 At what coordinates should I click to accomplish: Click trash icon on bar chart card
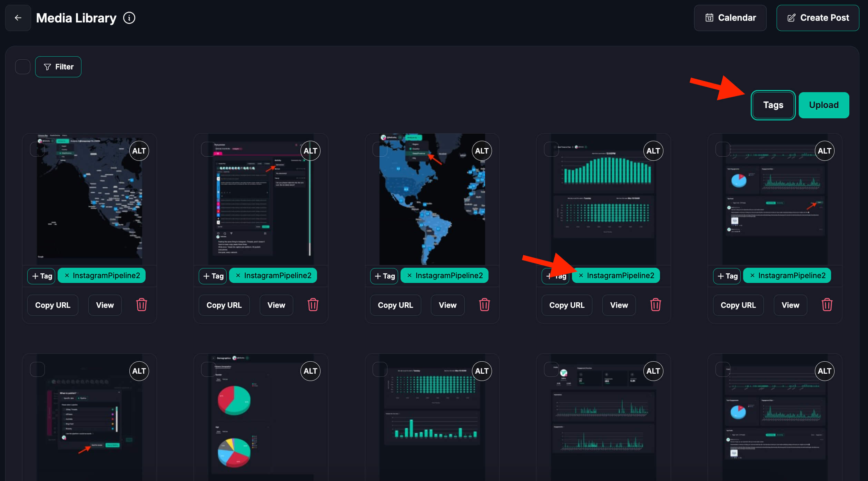click(655, 305)
